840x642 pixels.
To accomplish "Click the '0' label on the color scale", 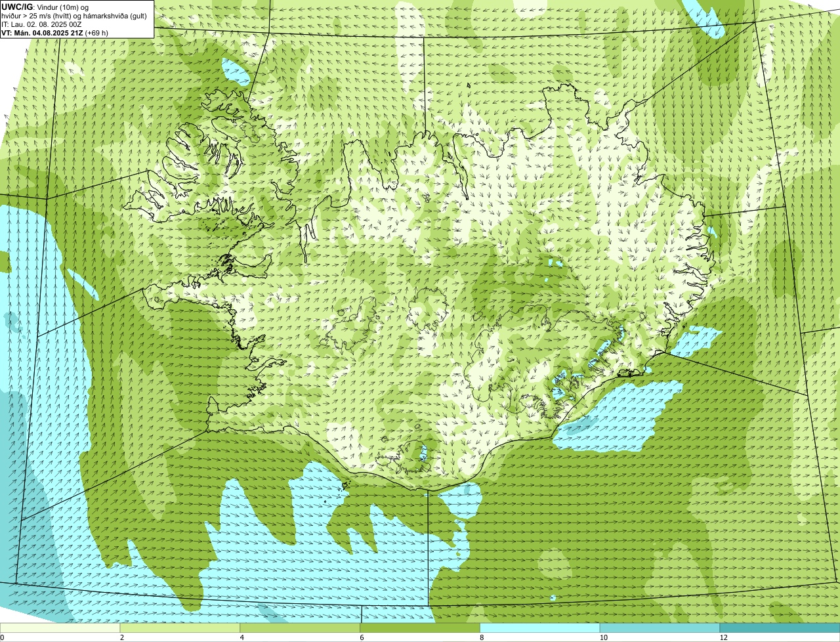I will tap(2, 637).
